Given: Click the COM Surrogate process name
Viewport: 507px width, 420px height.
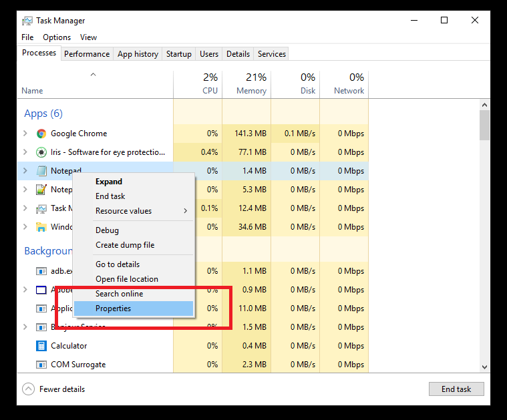Looking at the screenshot, I should 78,365.
